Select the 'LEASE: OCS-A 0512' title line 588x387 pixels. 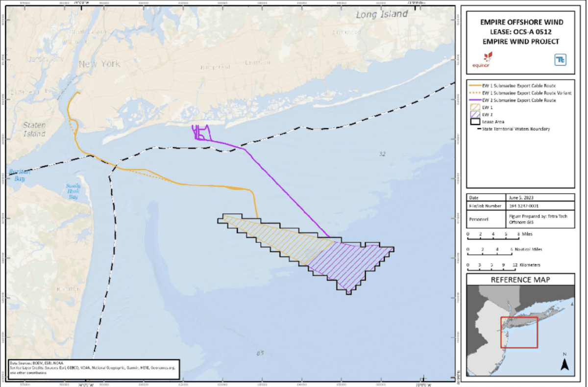point(521,32)
